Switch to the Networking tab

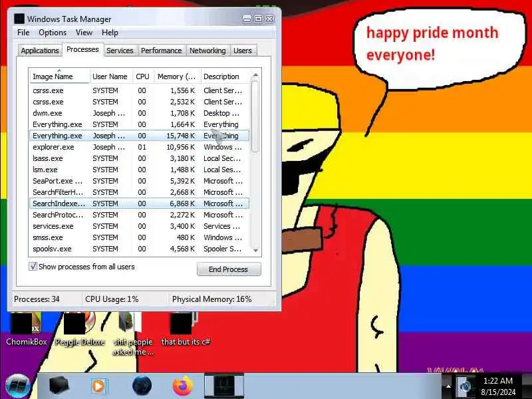pos(207,51)
